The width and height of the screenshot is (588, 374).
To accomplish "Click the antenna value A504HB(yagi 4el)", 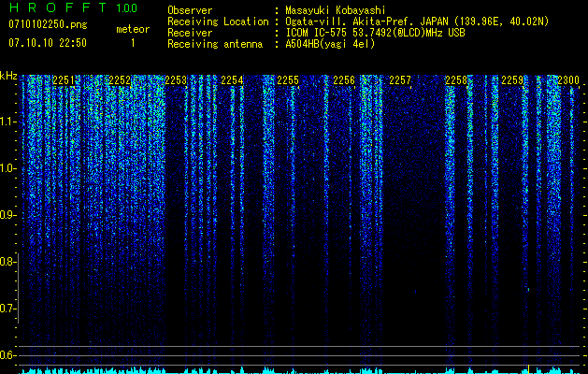I will (330, 44).
